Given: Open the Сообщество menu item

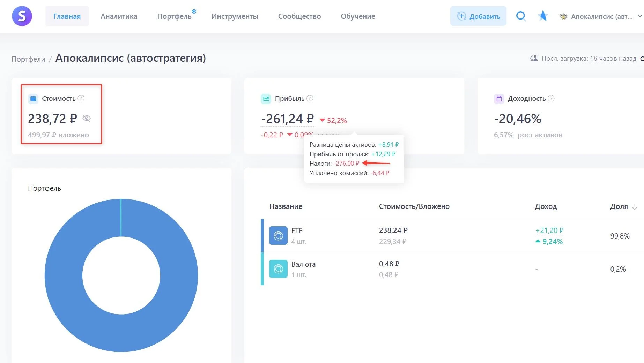Looking at the screenshot, I should [299, 16].
